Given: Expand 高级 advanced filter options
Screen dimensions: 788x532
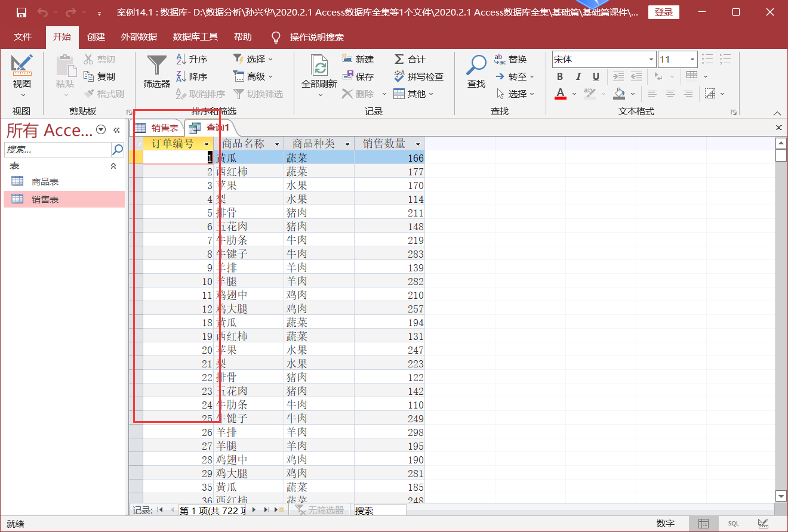Looking at the screenshot, I should tap(253, 76).
